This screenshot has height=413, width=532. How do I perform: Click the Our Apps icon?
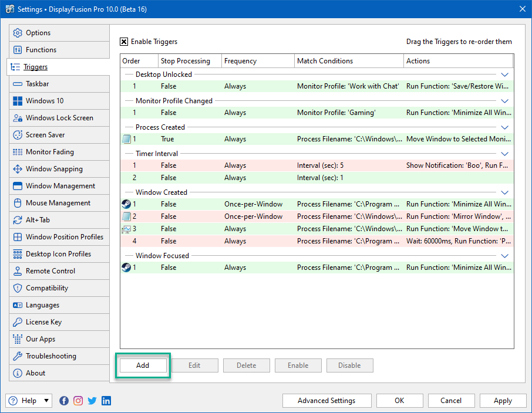(17, 339)
